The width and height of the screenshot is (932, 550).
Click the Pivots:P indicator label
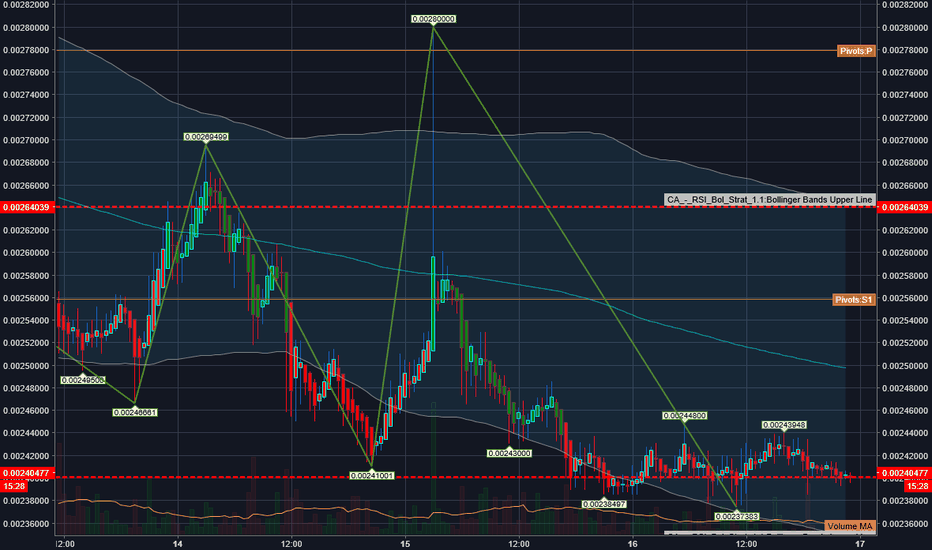click(856, 51)
